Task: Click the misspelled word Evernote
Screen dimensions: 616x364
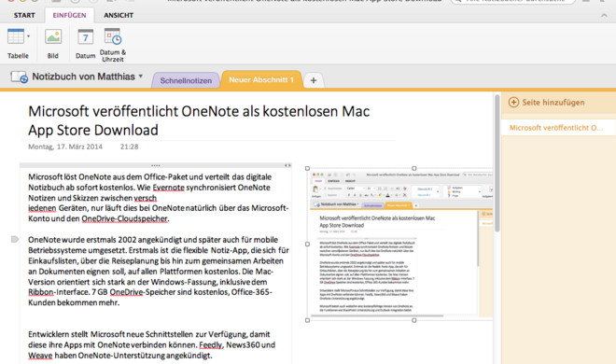Action: click(169, 188)
